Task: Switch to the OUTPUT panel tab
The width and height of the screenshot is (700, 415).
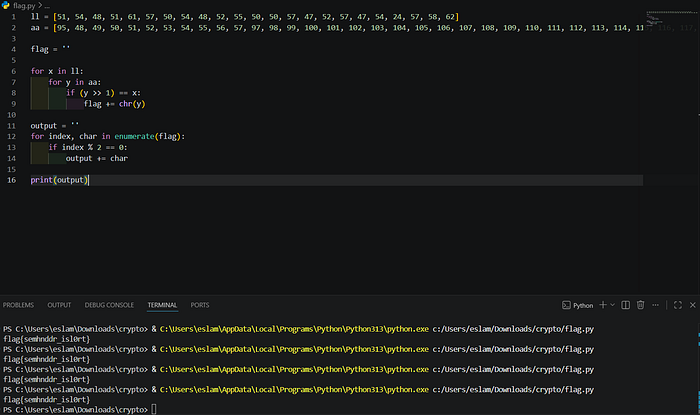Action: (59, 305)
